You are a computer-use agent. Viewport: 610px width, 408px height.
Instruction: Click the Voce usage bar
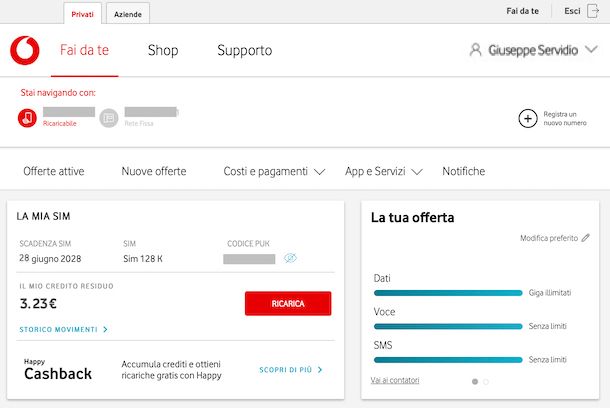pyautogui.click(x=448, y=326)
